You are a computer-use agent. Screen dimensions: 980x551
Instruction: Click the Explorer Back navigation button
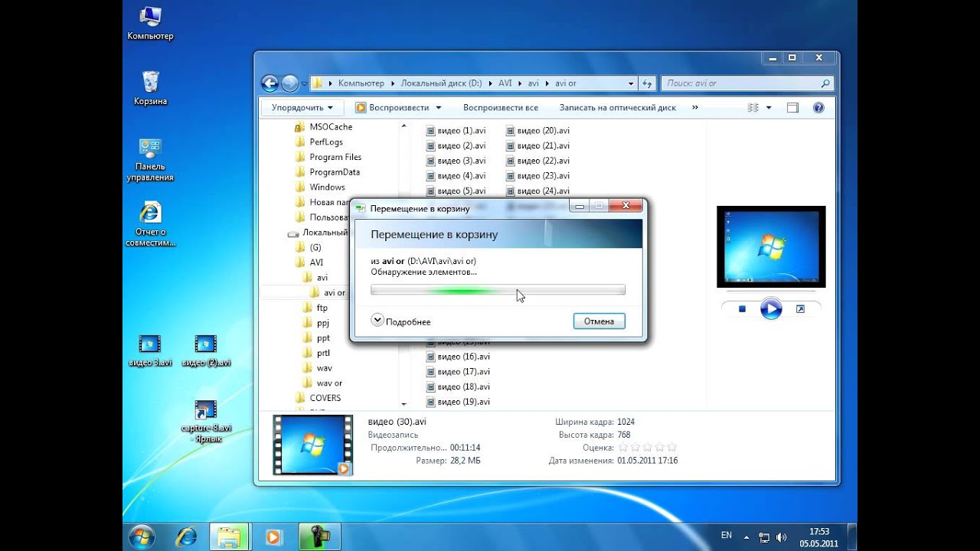pyautogui.click(x=269, y=83)
